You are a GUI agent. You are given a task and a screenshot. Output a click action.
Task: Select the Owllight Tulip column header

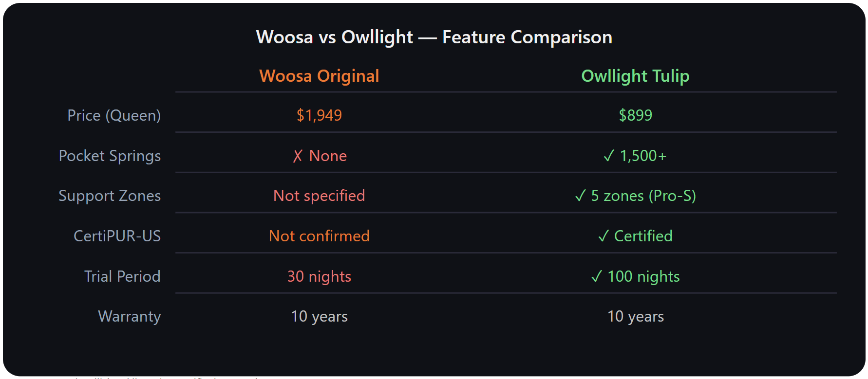point(635,76)
